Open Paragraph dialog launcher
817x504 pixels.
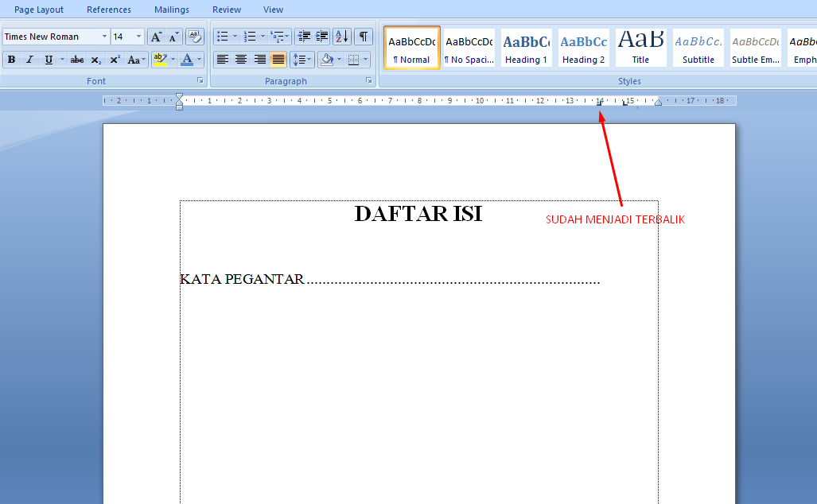click(369, 80)
